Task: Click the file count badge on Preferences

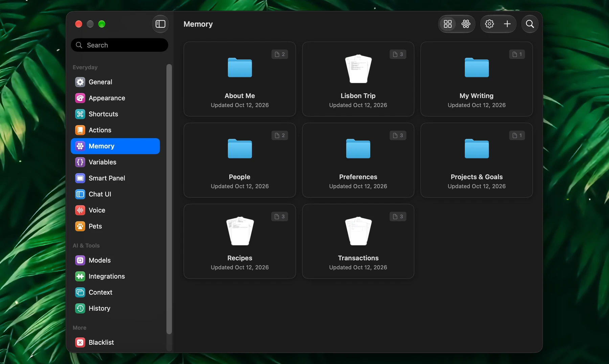Action: 398,136
